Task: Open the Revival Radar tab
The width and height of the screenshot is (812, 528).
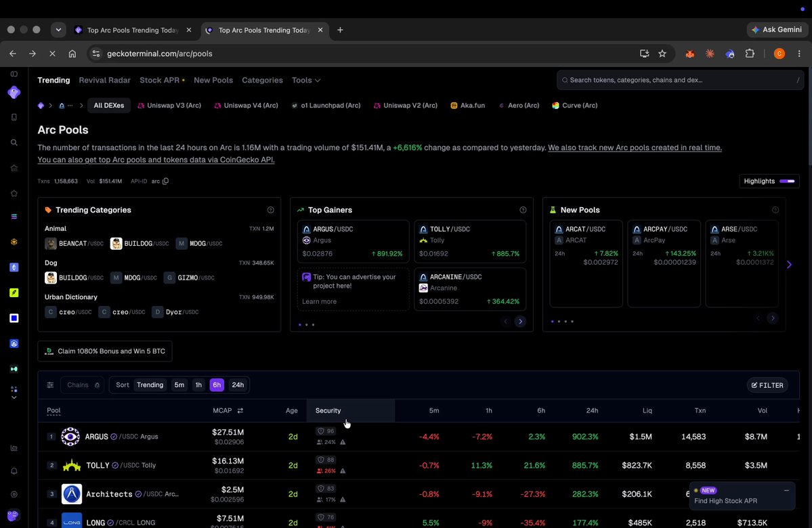Action: pyautogui.click(x=104, y=81)
